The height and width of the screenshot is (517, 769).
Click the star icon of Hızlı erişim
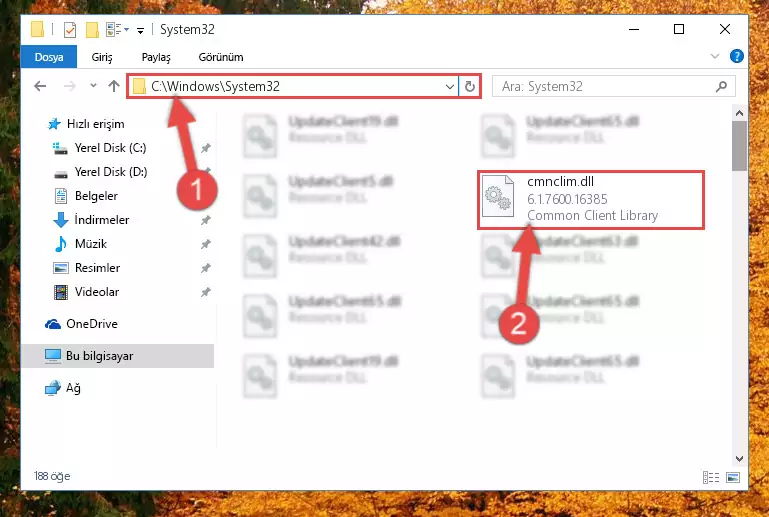click(54, 124)
